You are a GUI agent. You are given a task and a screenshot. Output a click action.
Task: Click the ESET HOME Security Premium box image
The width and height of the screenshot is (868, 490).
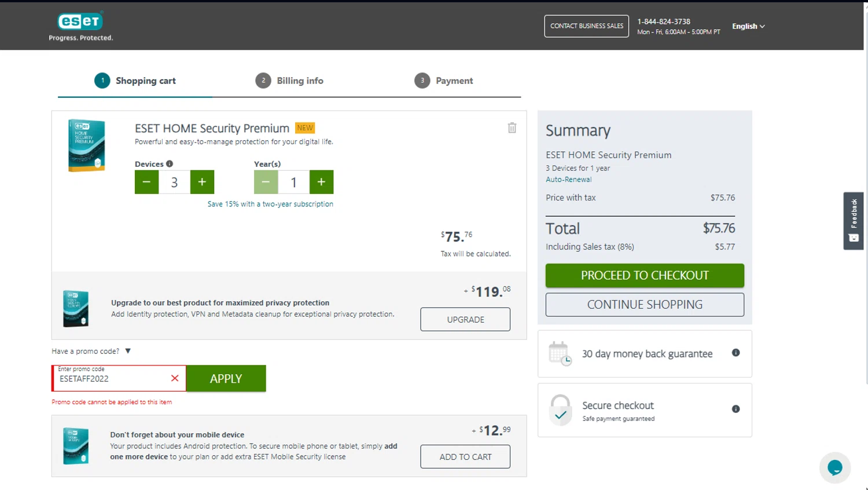(86, 145)
